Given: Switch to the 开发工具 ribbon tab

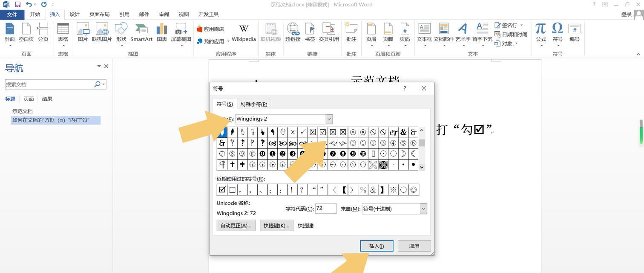Looking at the screenshot, I should (208, 14).
